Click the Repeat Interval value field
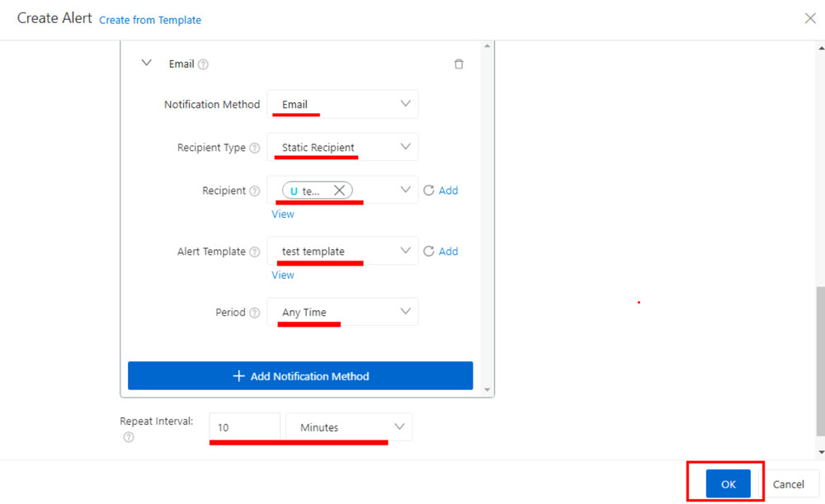This screenshot has width=825, height=504. coord(243,426)
